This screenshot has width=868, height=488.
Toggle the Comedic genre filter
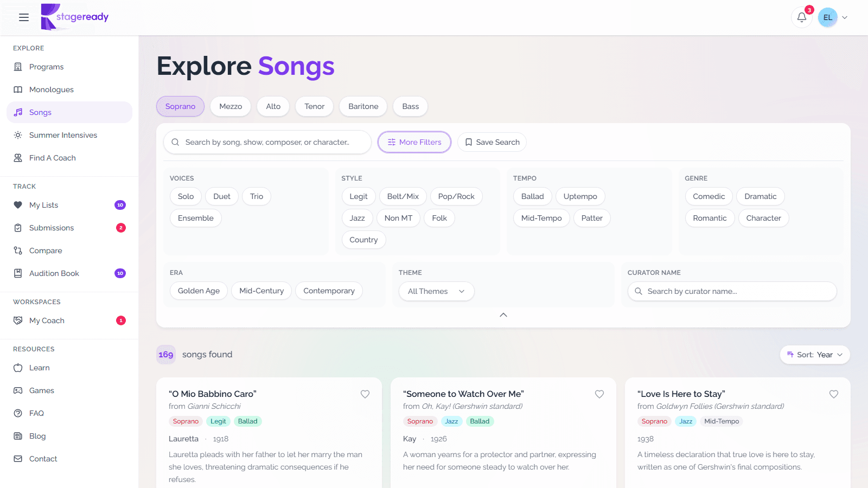[x=709, y=196]
